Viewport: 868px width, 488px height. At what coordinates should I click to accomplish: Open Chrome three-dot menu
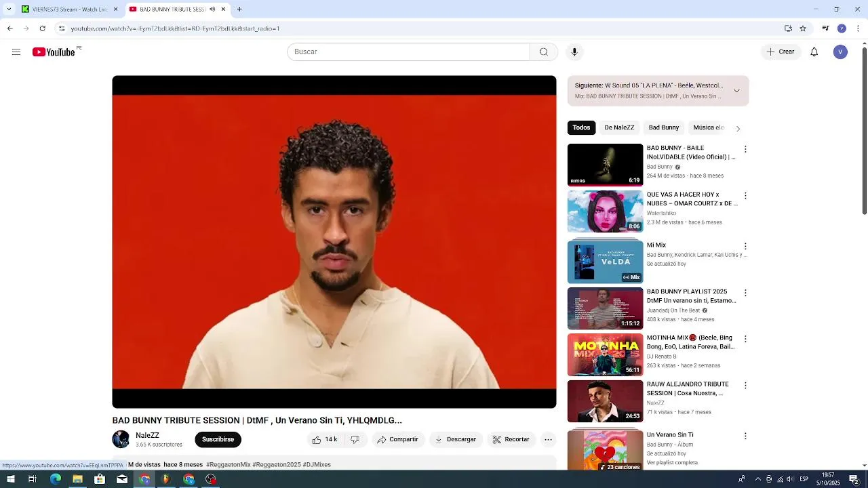point(858,28)
